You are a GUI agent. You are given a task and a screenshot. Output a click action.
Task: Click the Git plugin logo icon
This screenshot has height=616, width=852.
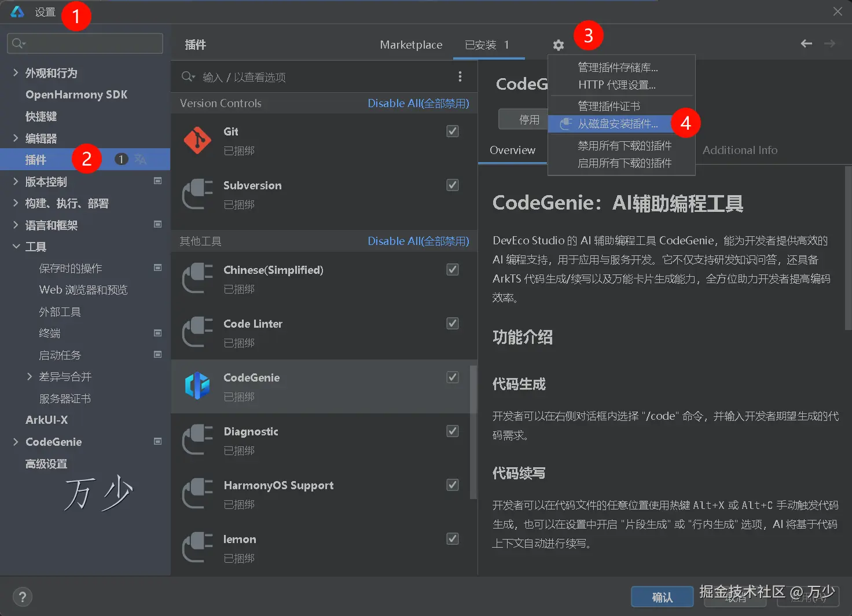197,140
